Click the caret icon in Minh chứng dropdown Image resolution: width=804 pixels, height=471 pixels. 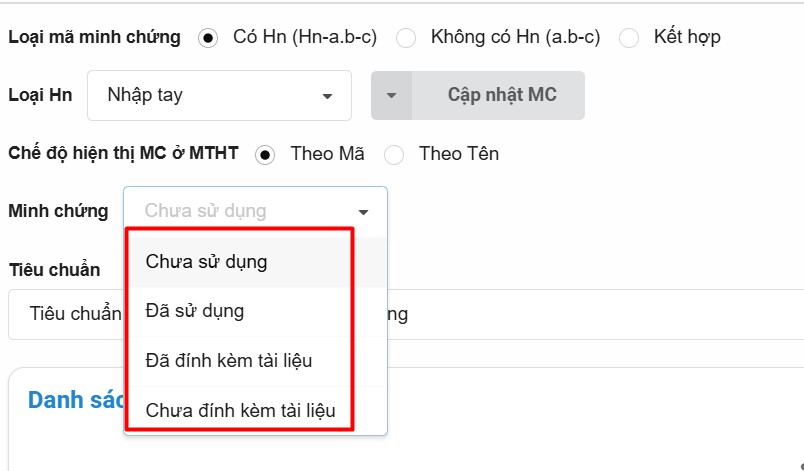[363, 212]
